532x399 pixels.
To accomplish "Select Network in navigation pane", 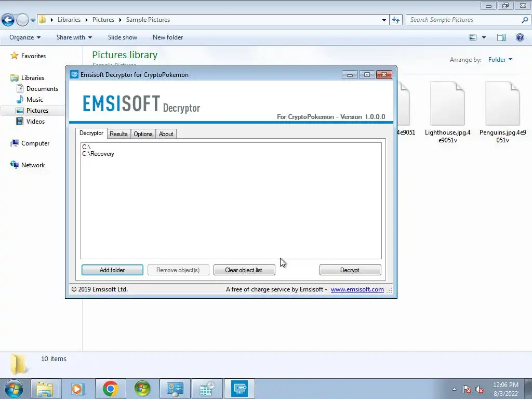I will pyautogui.click(x=33, y=165).
